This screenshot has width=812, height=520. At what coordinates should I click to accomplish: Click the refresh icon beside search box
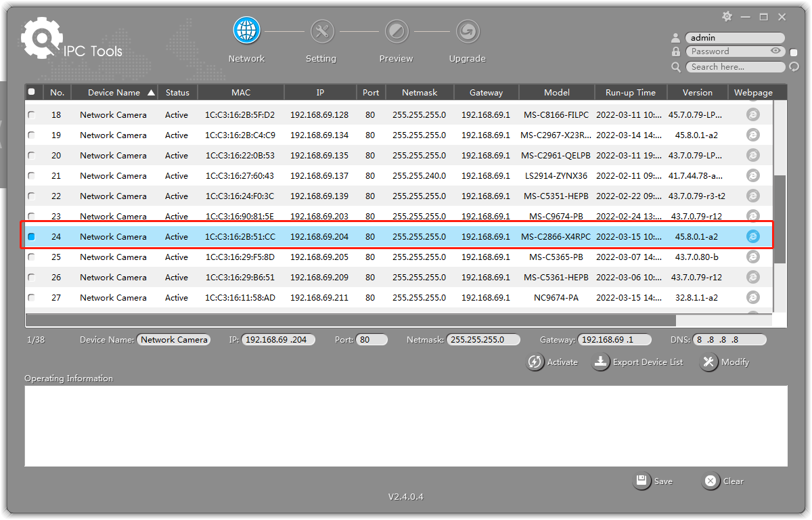794,67
